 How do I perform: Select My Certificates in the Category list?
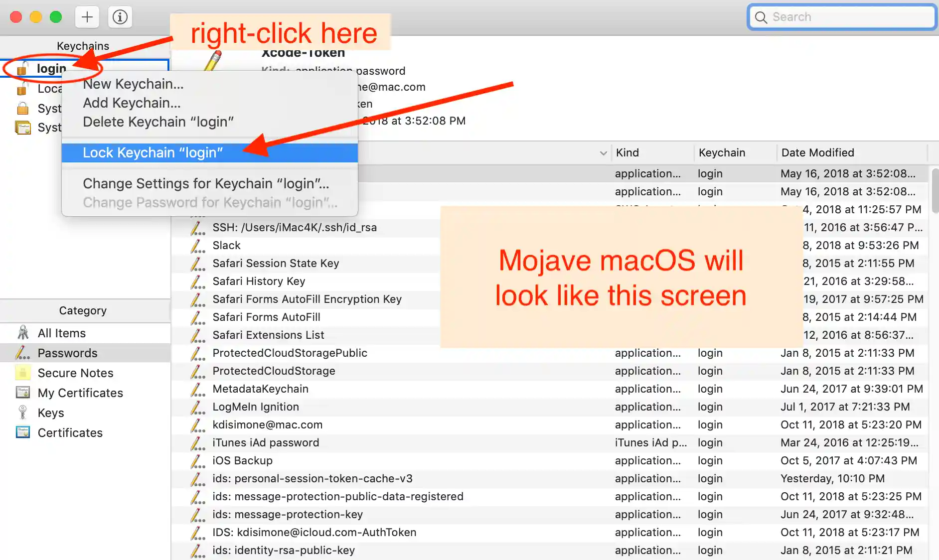(80, 393)
